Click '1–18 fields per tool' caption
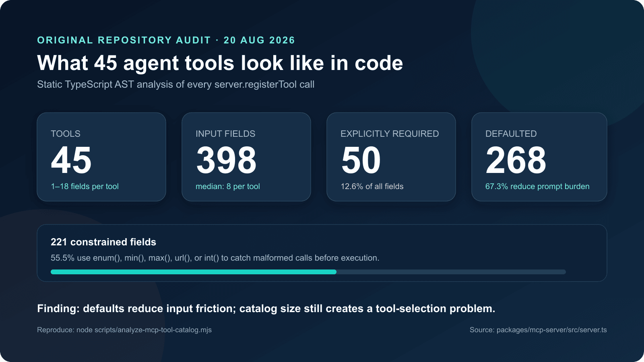The width and height of the screenshot is (644, 362). pos(85,186)
